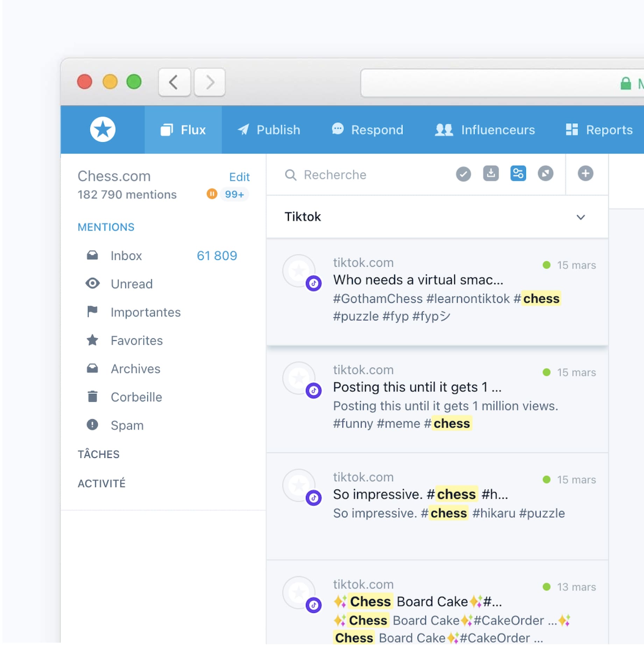Expand the ACTIVITÉ section
The height and width of the screenshot is (645, 644).
point(101,483)
